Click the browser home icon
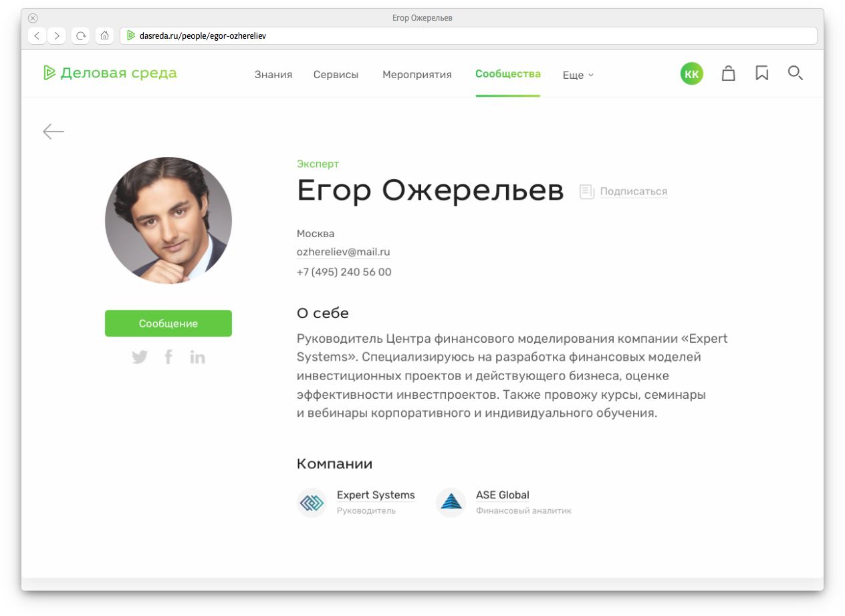This screenshot has width=845, height=616. point(104,36)
